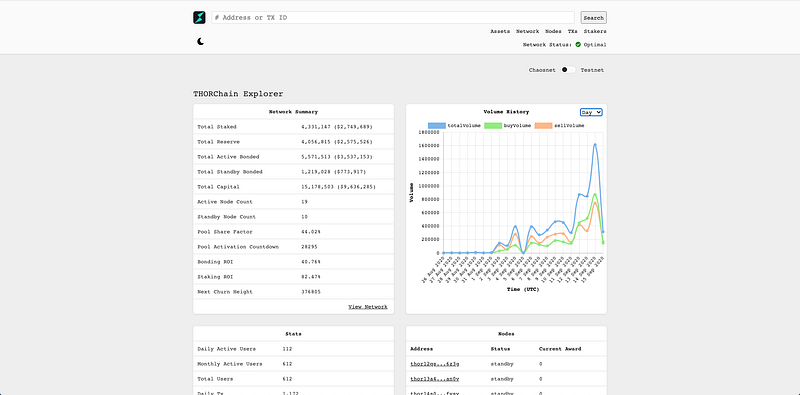Click the green Optimal status checkmark icon
Screen dimensions: 800x395
pyautogui.click(x=578, y=44)
